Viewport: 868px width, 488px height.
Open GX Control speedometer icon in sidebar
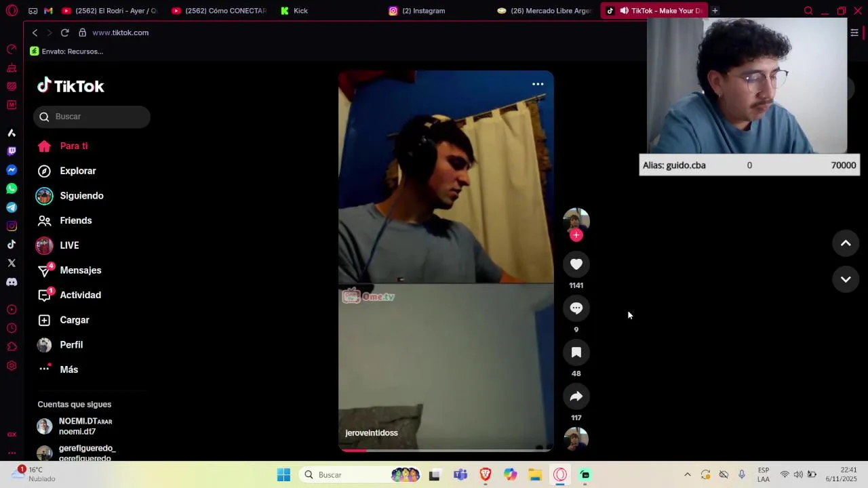pos(12,49)
